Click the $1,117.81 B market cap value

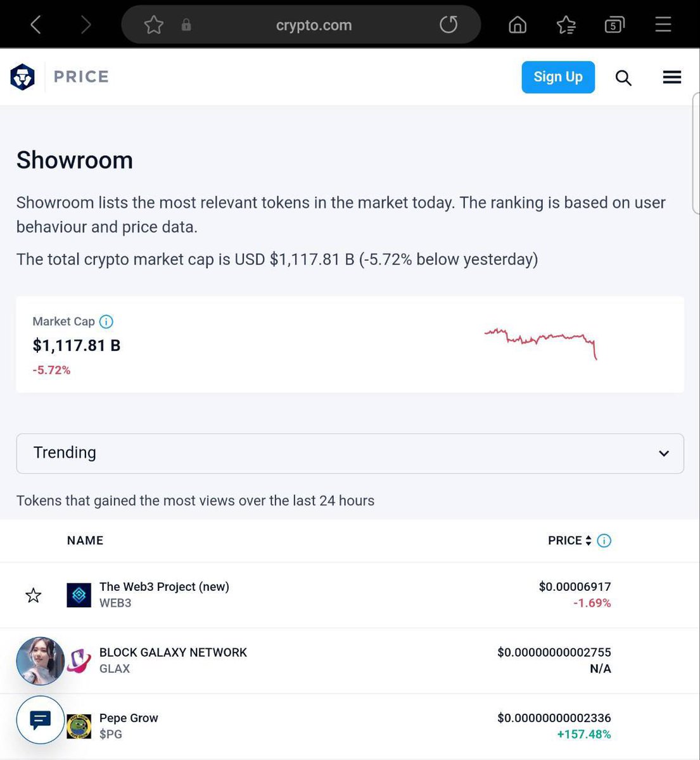[x=77, y=346]
